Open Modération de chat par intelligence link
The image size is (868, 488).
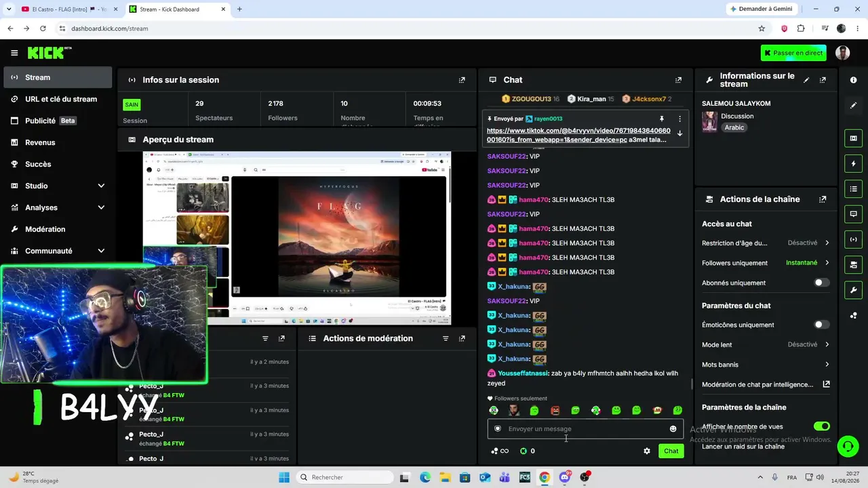(766, 384)
